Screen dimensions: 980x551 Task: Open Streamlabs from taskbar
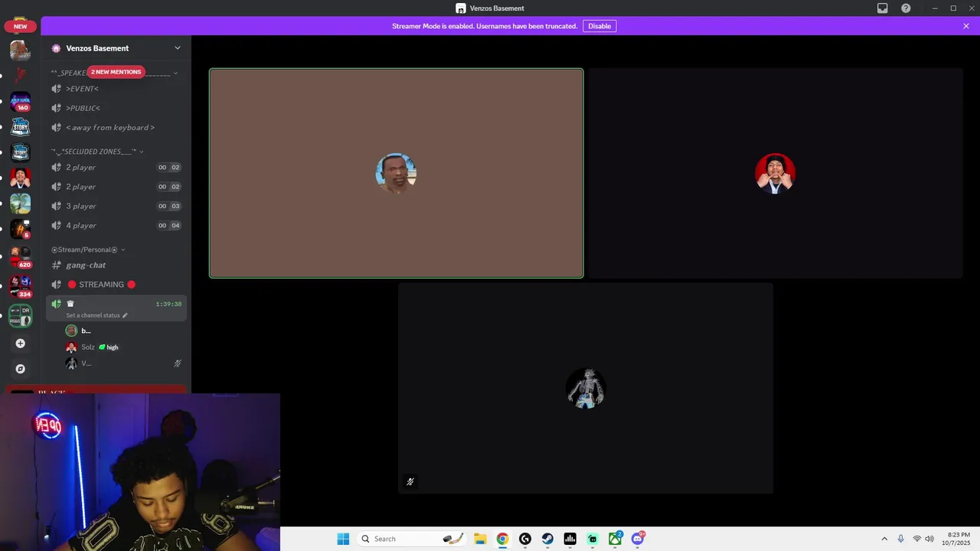(x=593, y=539)
